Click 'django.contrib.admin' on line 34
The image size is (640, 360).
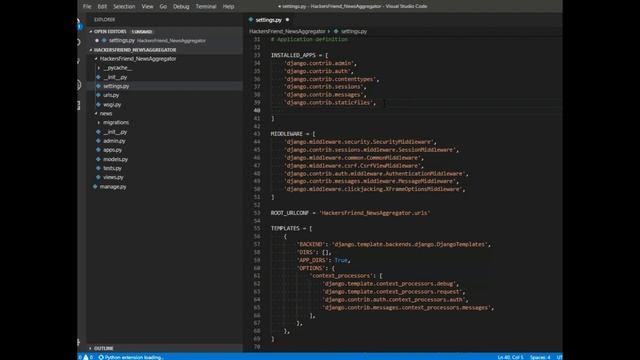(320, 63)
